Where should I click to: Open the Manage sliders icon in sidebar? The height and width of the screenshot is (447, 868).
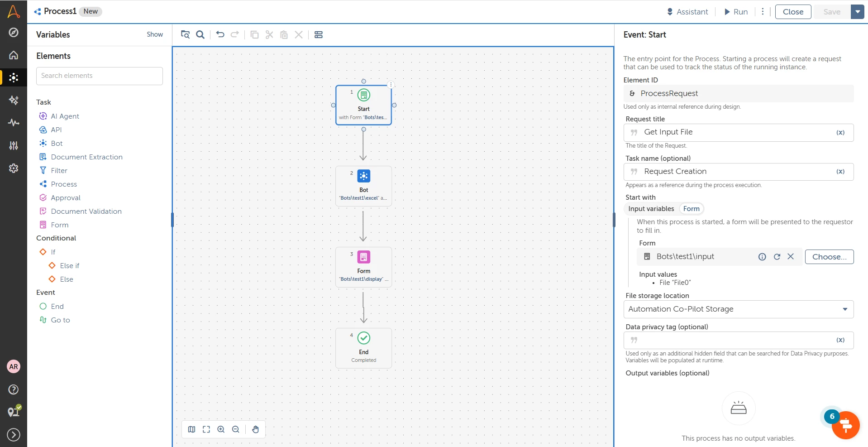pos(14,145)
